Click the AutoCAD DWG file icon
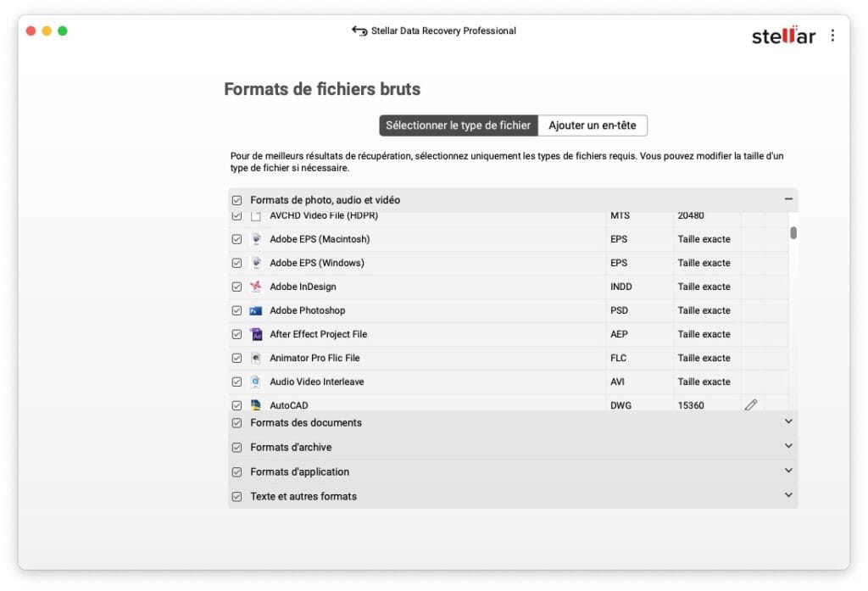This screenshot has height=591, width=868. (256, 405)
